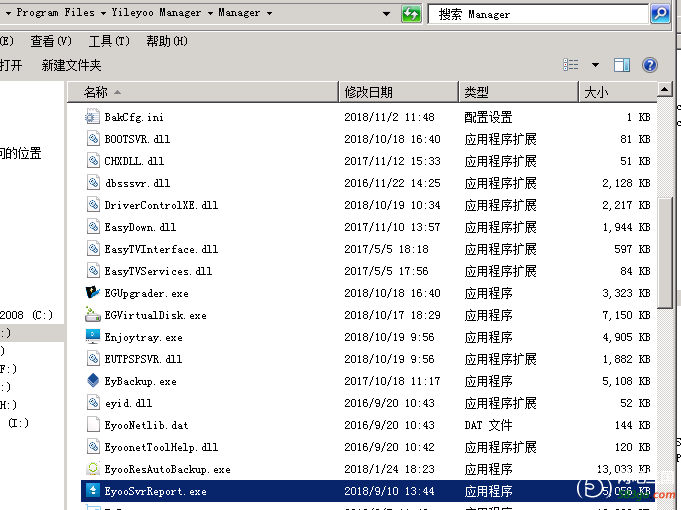The height and width of the screenshot is (510, 681).
Task: Click the BOOTSVR.dll file icon
Action: (93, 139)
